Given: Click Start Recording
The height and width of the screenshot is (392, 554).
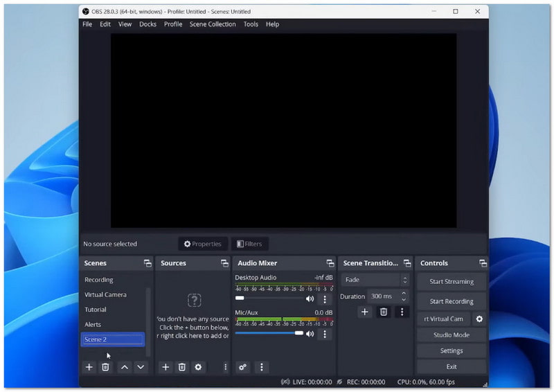Looking at the screenshot, I should pyautogui.click(x=452, y=301).
